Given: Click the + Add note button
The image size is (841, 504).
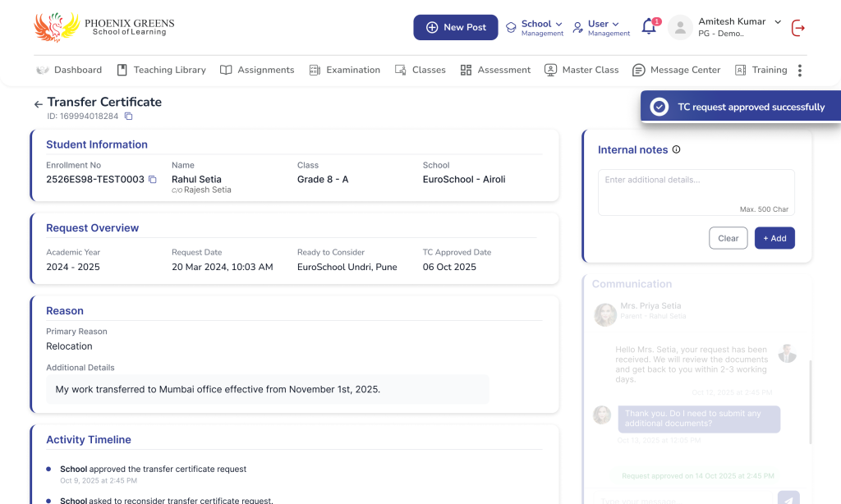Looking at the screenshot, I should [x=774, y=238].
